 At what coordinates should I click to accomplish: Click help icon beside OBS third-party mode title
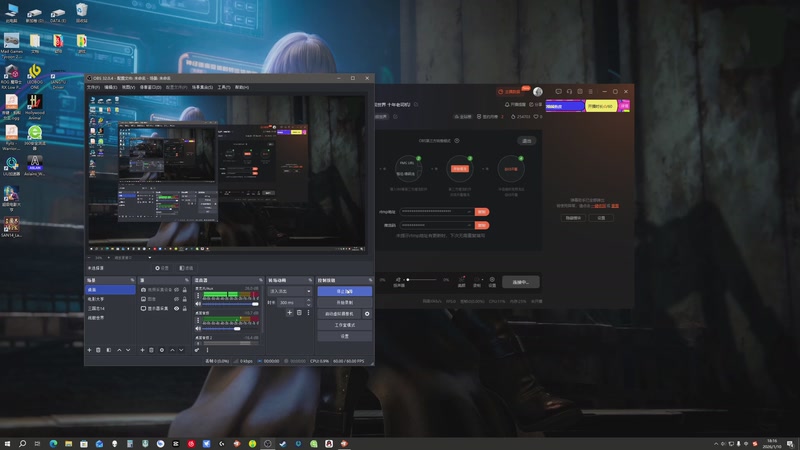[x=457, y=140]
